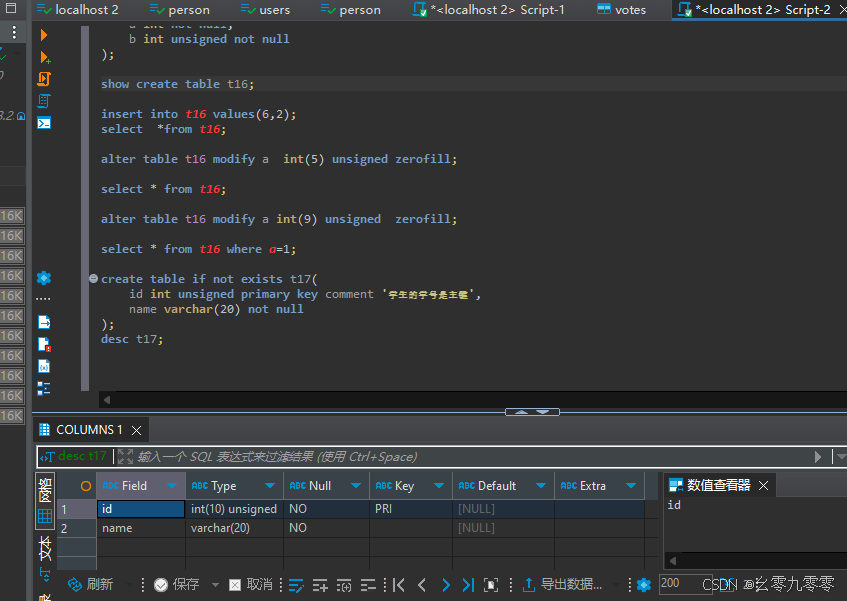This screenshot has width=847, height=601.
Task: Switch to the localhost 2 editor tab
Action: (x=78, y=10)
